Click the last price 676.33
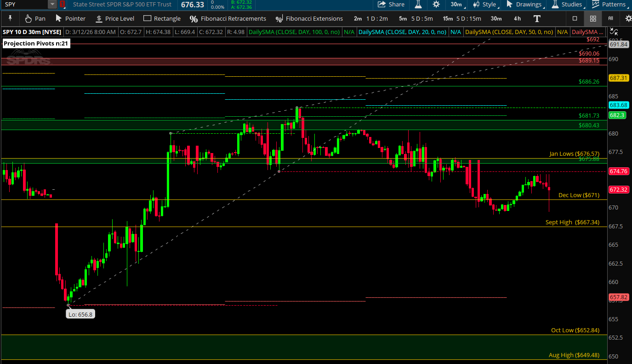The width and height of the screenshot is (632, 364). pyautogui.click(x=193, y=5)
